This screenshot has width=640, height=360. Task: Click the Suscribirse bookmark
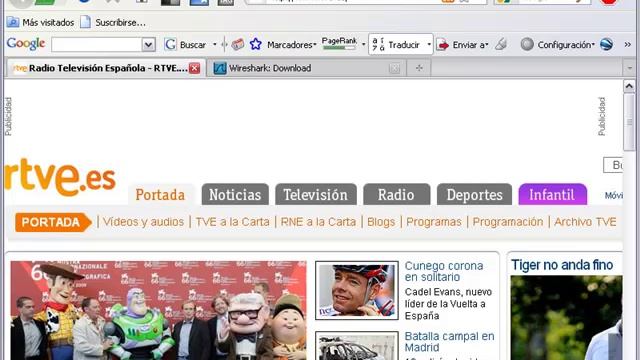click(113, 22)
